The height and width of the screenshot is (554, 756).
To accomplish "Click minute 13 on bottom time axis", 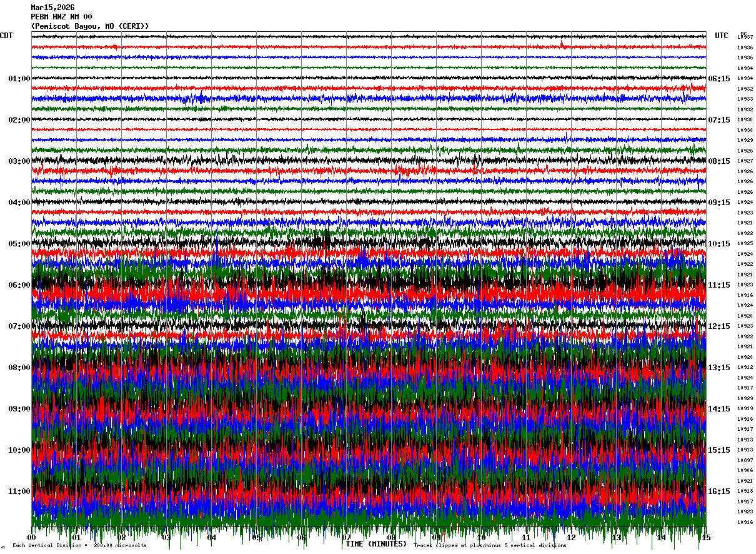I will click(616, 538).
